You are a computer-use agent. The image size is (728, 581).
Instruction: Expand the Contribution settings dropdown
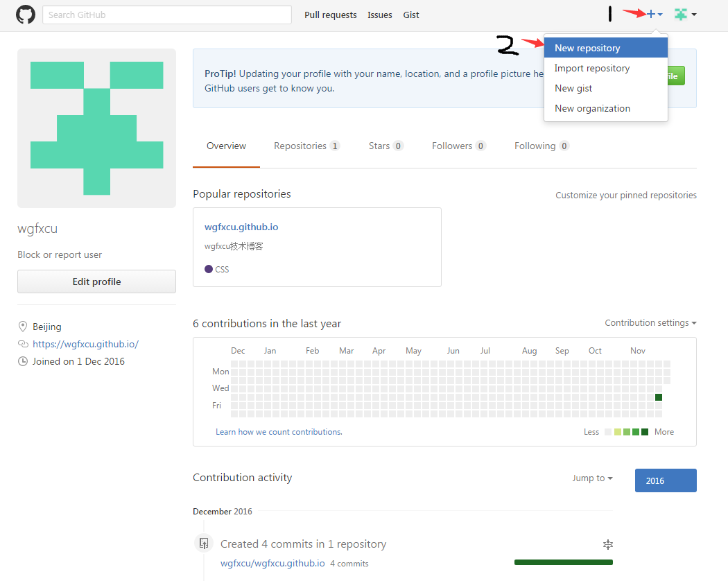click(650, 323)
